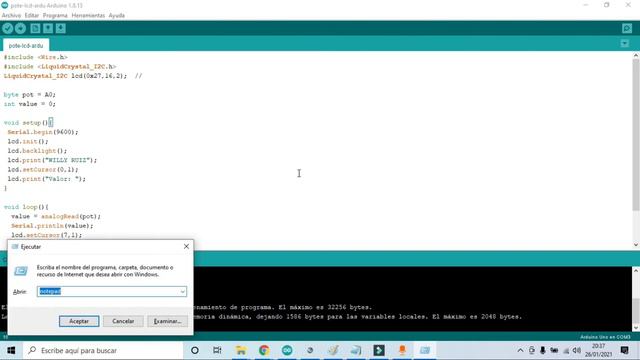
Task: Click the Arduino Uno en COM3 status text
Action: [605, 337]
